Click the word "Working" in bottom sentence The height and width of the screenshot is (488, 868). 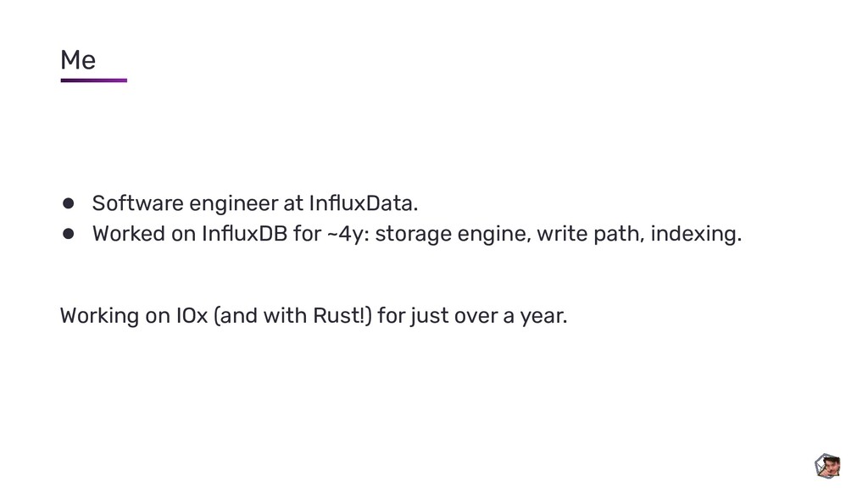[100, 317]
